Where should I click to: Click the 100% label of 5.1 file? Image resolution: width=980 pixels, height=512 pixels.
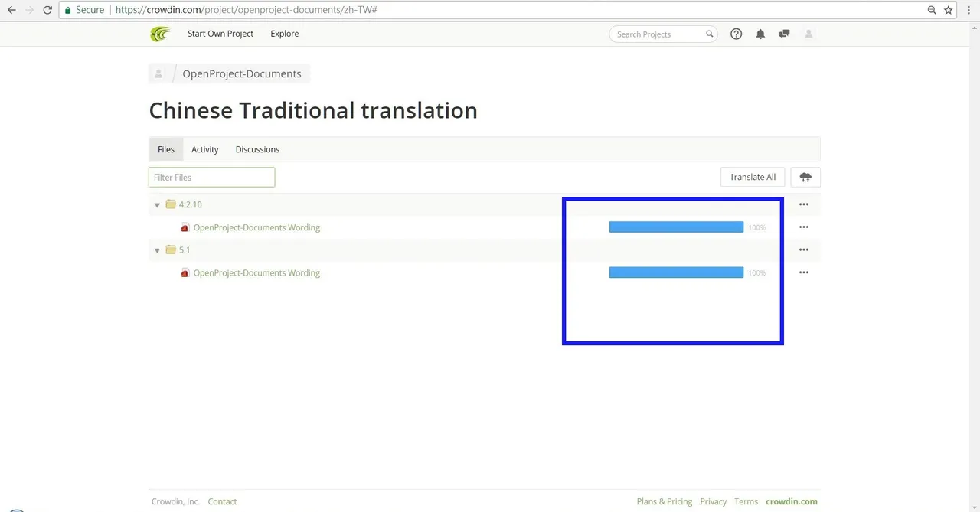pyautogui.click(x=757, y=272)
